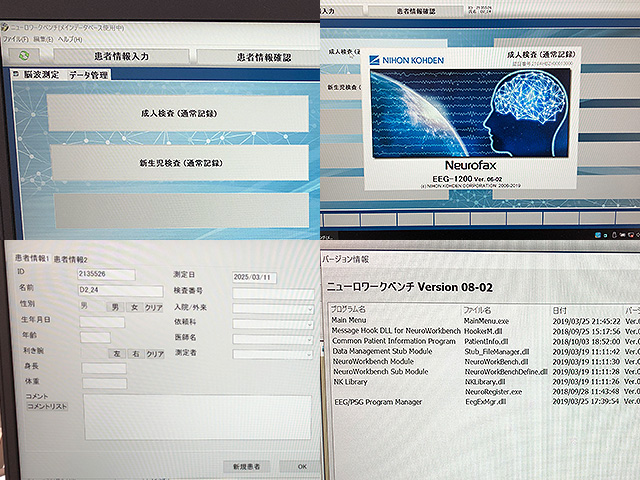Clear handedness with クリア in 利き腕 row

155,354
